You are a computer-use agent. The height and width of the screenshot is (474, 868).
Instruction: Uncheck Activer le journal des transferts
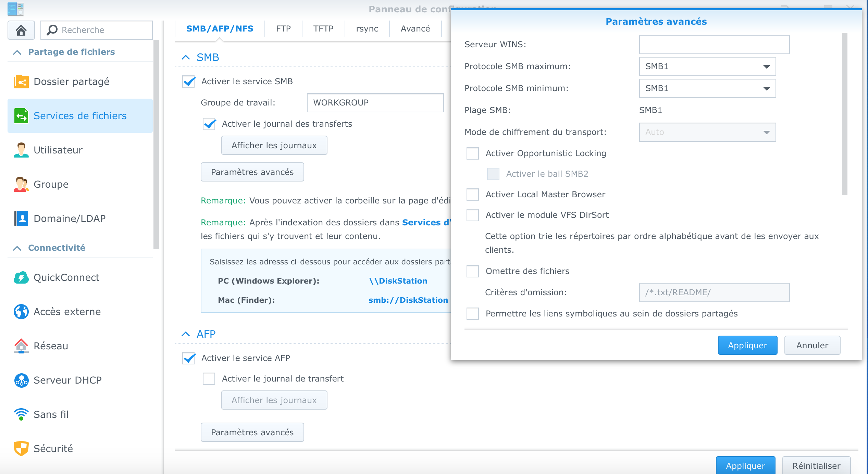tap(209, 124)
